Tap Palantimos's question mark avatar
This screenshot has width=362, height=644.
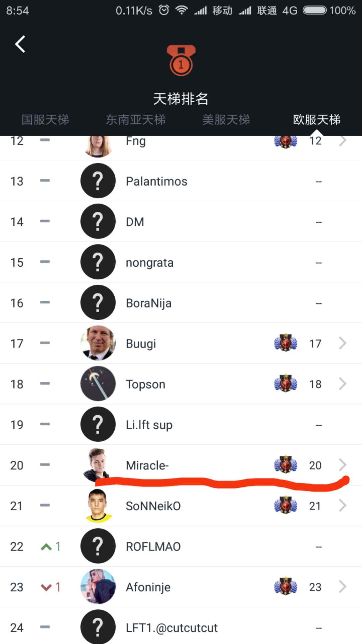click(x=98, y=181)
